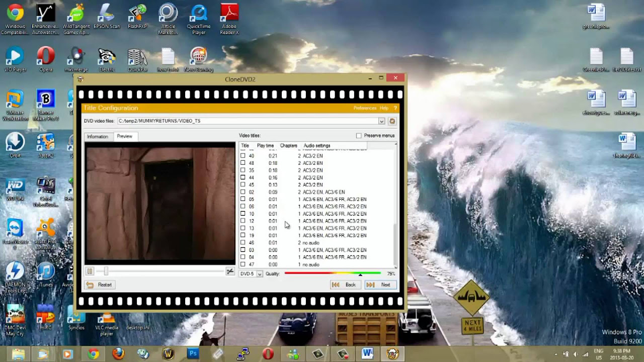
Task: Check title 44 checkbox
Action: click(243, 177)
